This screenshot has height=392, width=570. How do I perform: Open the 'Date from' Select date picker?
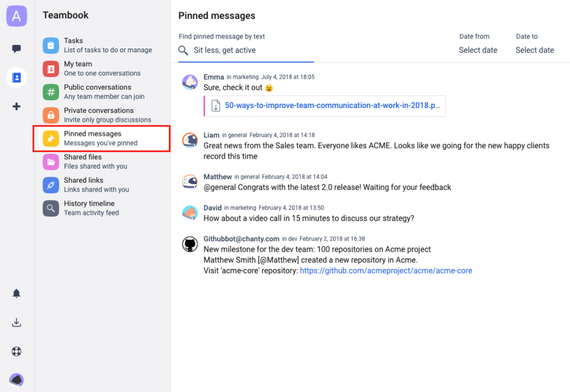tap(478, 50)
